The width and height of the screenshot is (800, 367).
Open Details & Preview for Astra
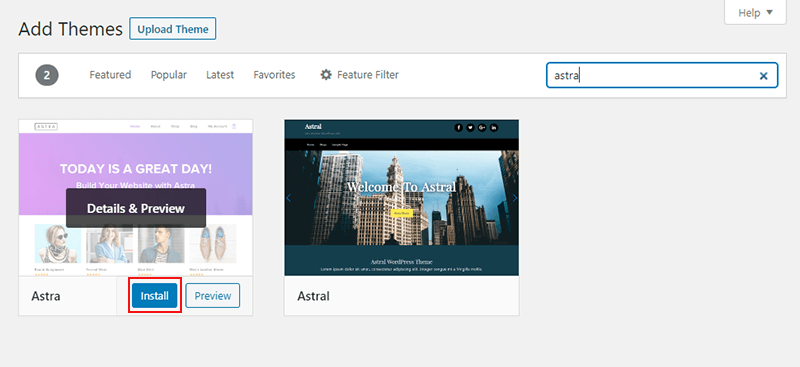pos(136,208)
